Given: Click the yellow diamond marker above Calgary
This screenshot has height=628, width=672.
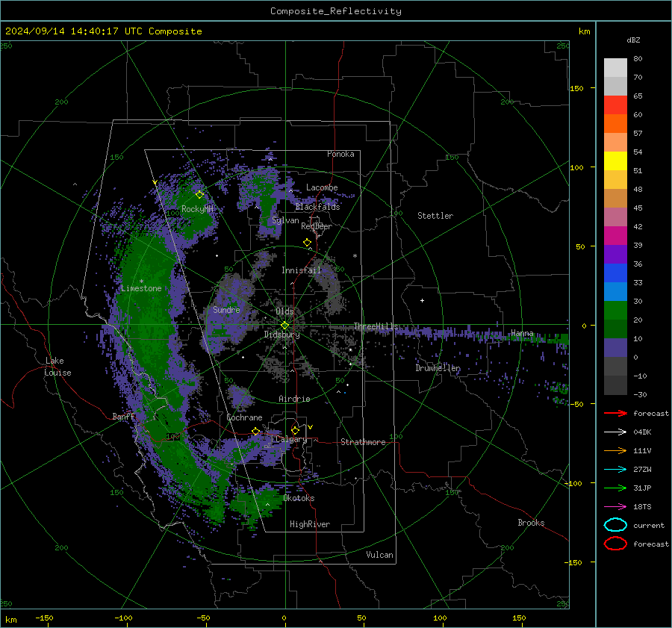Looking at the screenshot, I should (295, 430).
